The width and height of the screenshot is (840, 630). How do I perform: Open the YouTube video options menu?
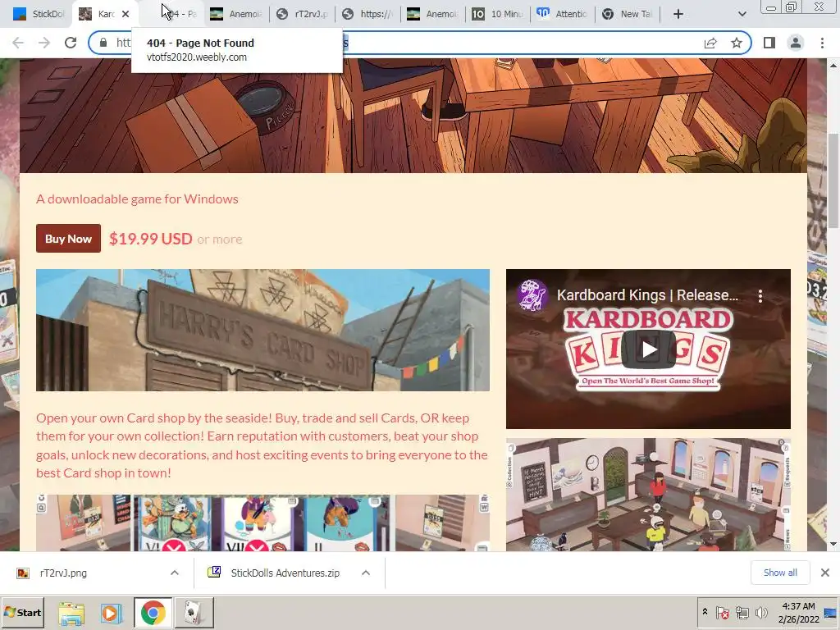click(x=760, y=296)
